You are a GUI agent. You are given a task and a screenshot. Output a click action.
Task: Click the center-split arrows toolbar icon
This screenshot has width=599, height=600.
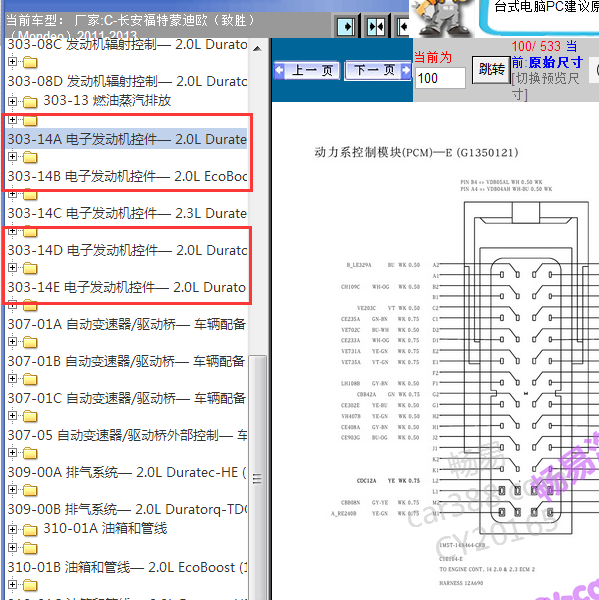click(375, 27)
